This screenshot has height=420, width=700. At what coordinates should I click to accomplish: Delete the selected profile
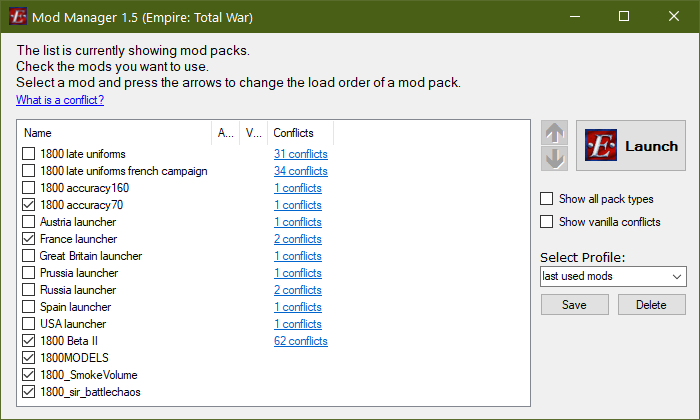point(651,304)
